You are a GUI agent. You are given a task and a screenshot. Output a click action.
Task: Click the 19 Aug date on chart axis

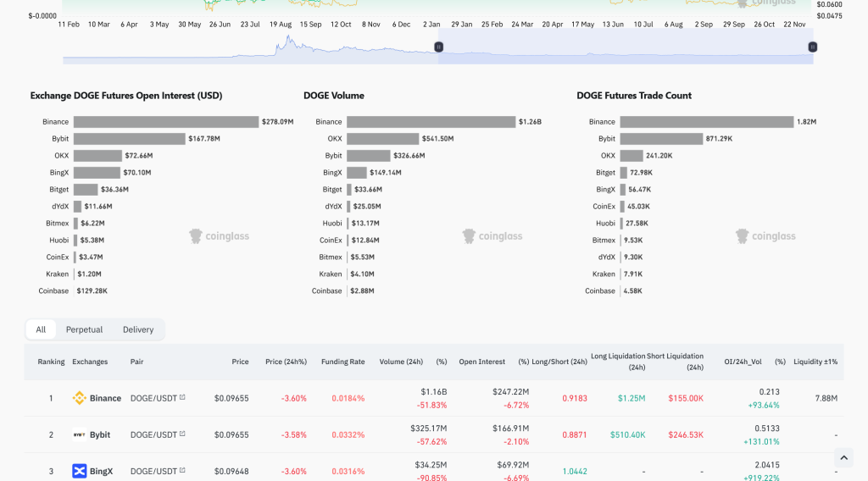280,25
